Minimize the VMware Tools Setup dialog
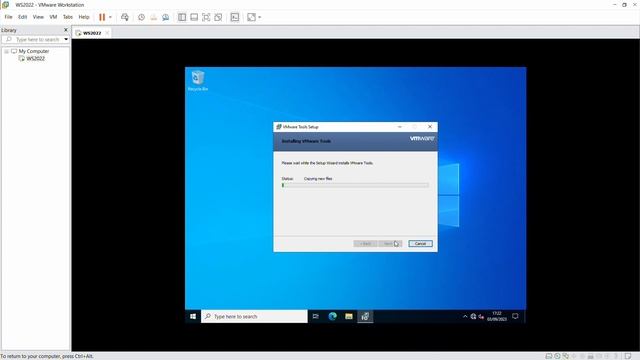640x360 pixels. point(400,127)
